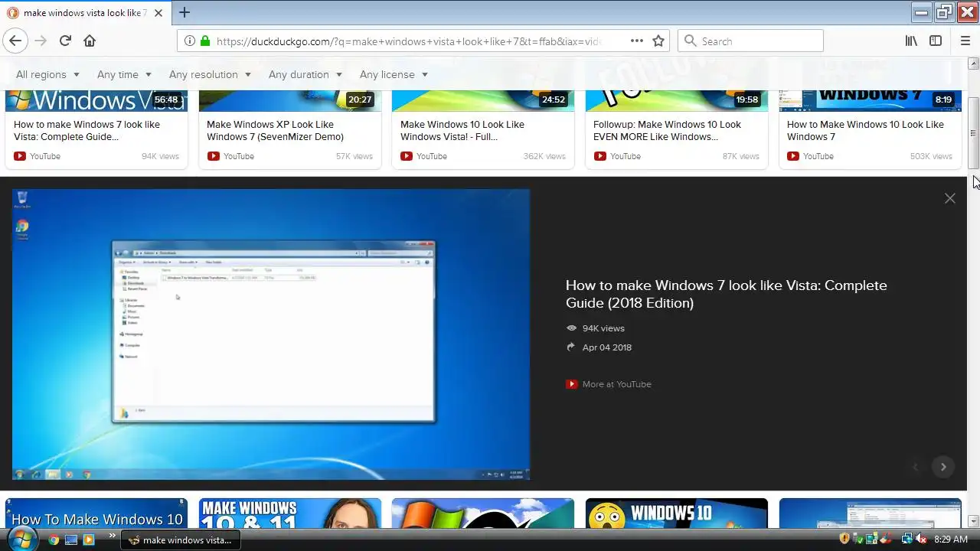Open the 'Make Windows 10 & 11' thumbnail

pos(290,514)
